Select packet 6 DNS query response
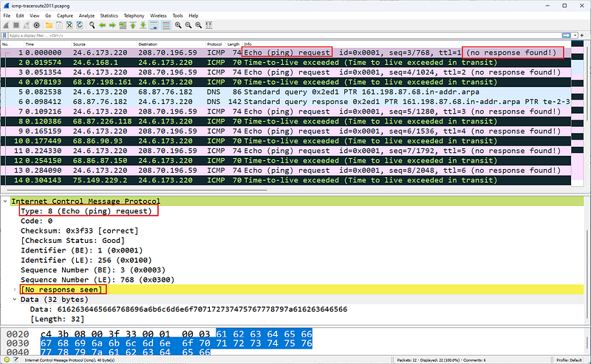Viewport: 591px width, 364px height. click(x=286, y=102)
